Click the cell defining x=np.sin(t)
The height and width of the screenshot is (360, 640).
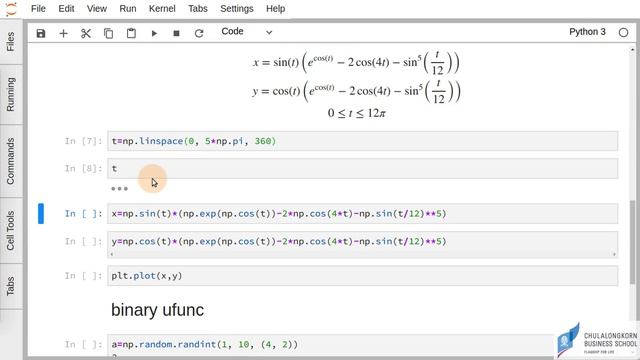point(362,214)
